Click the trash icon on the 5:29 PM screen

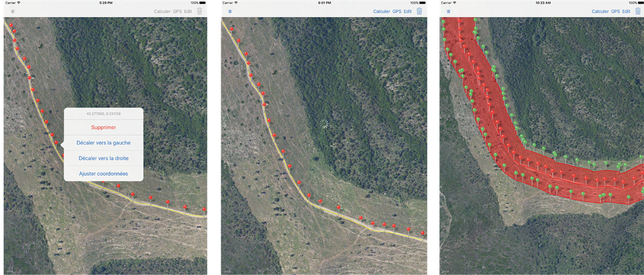point(200,11)
